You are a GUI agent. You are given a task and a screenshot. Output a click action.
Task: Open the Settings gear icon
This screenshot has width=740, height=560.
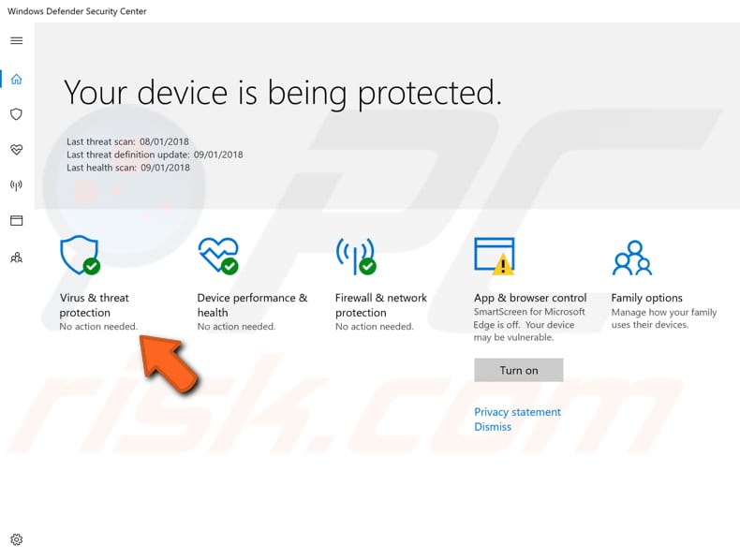pyautogui.click(x=16, y=539)
